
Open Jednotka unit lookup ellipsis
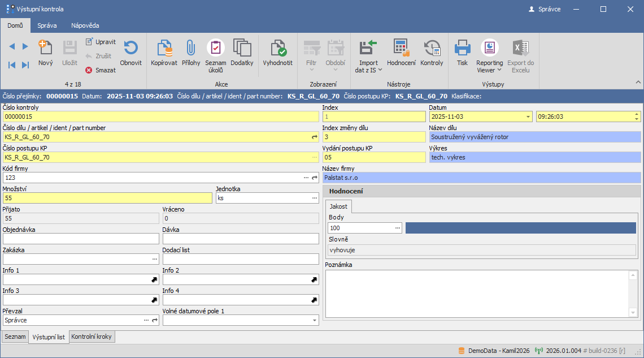pyautogui.click(x=315, y=198)
